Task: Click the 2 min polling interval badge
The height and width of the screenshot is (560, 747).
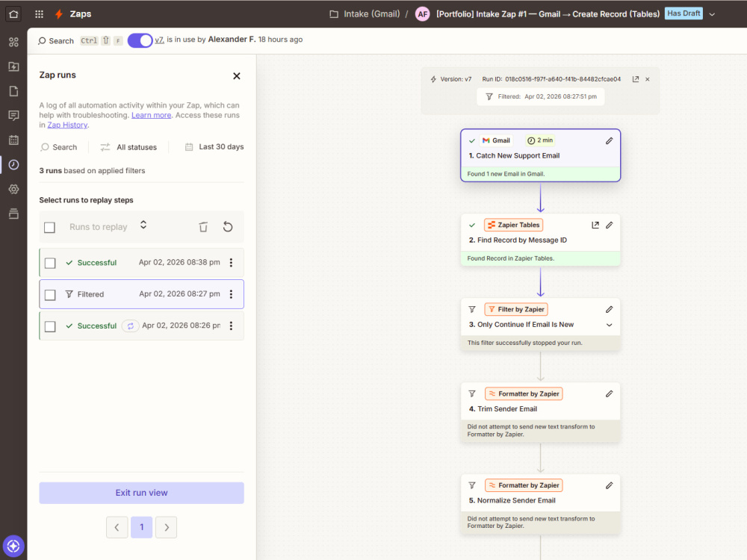Action: 540,140
